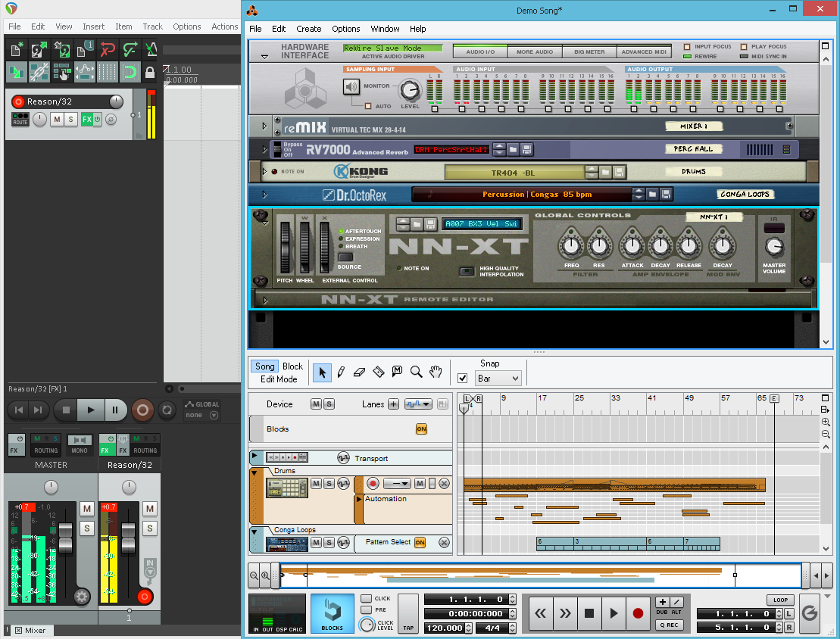Click the NN-XT Master Volume knob
The height and width of the screenshot is (639, 840).
pos(773,246)
